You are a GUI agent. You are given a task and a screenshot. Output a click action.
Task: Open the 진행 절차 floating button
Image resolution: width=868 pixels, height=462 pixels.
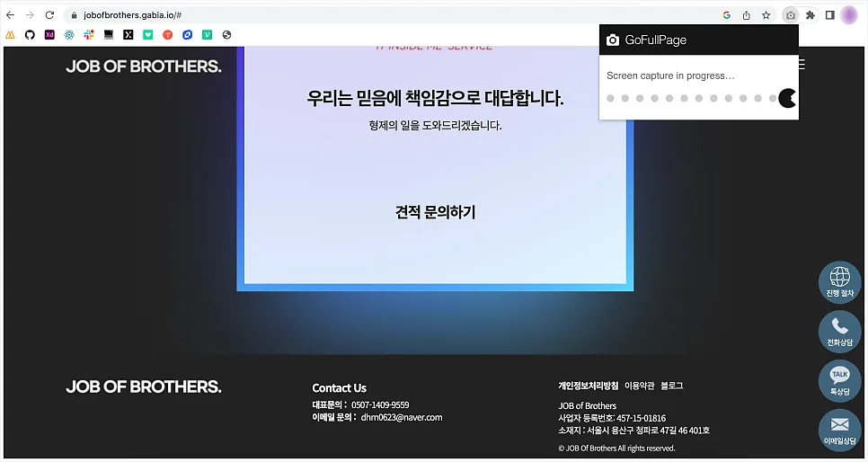pos(840,282)
